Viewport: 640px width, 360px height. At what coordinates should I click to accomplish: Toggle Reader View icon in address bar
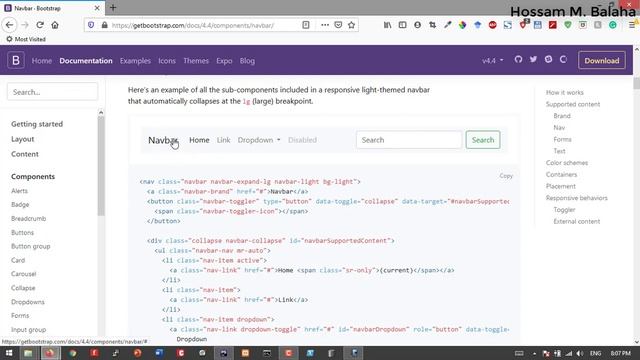click(x=306, y=25)
